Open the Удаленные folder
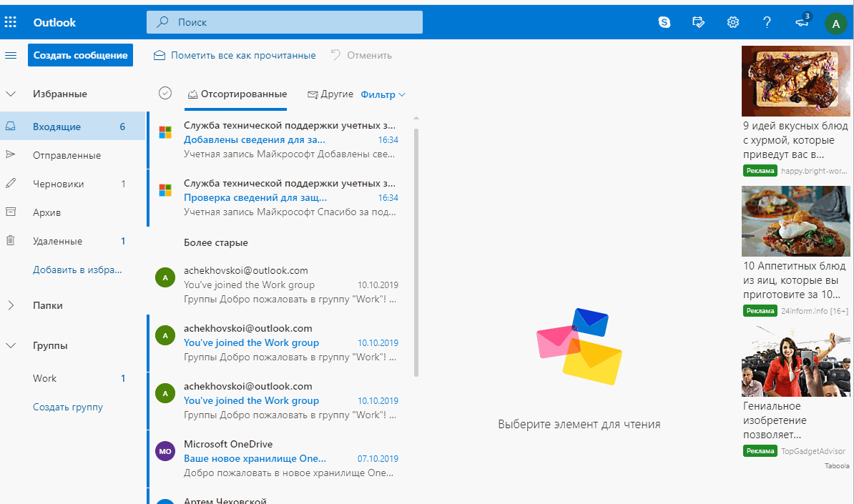 pos(72,241)
